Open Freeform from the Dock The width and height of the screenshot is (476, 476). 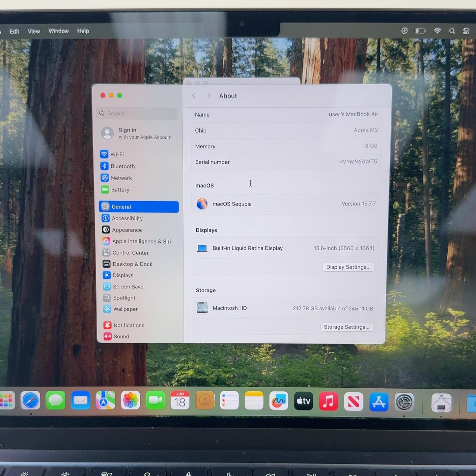(279, 401)
